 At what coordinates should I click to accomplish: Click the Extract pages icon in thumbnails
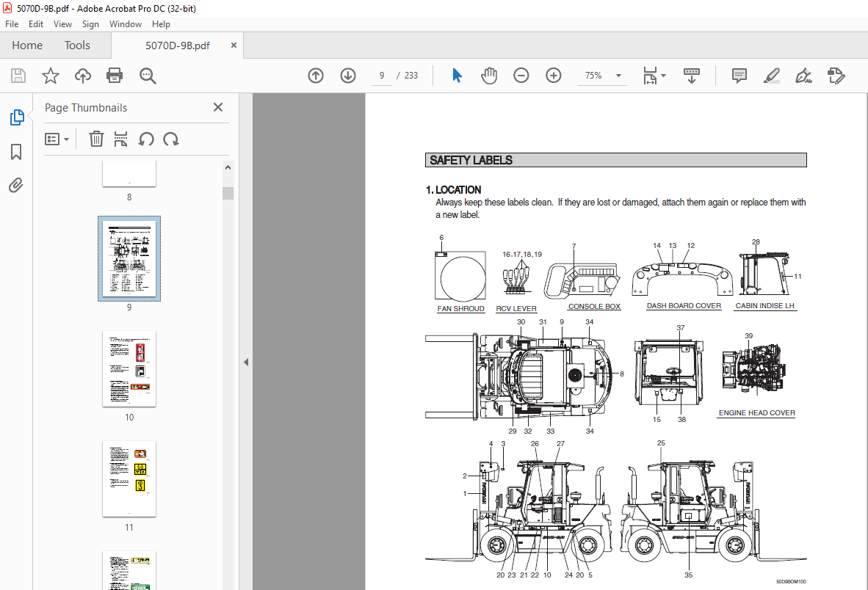[x=120, y=139]
